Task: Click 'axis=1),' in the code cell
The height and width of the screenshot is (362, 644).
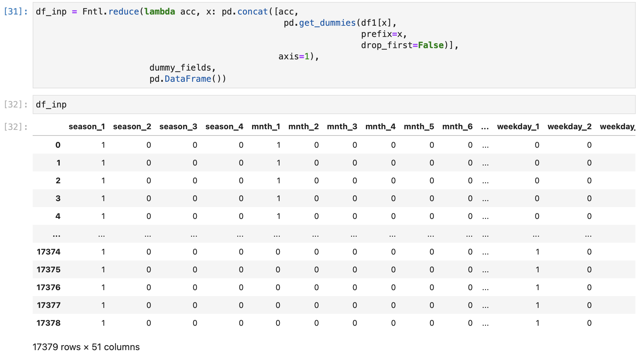Action: (299, 56)
